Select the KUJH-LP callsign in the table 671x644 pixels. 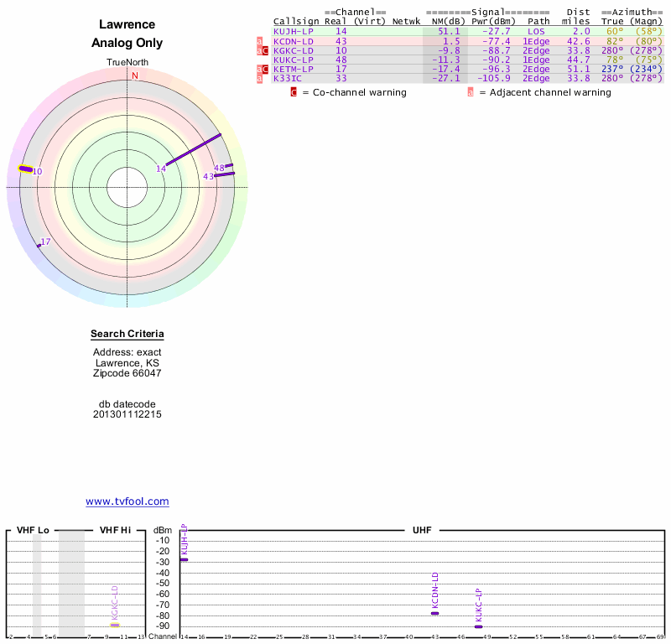294,31
